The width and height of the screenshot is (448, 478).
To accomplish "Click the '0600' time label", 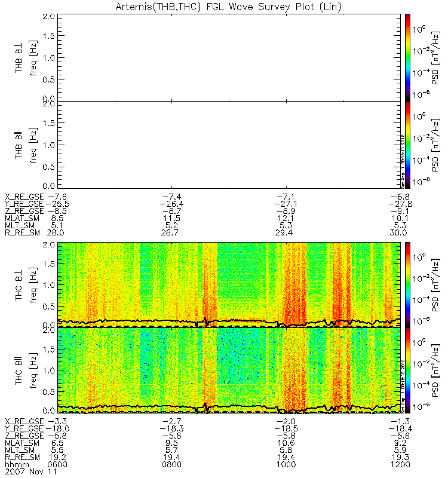I will click(57, 465).
